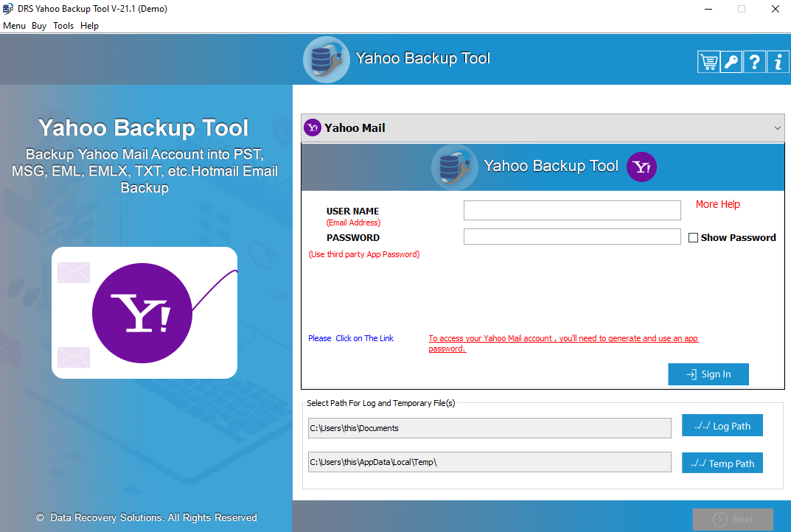The image size is (791, 532).
Task: Open the app password generation link
Action: click(x=563, y=343)
